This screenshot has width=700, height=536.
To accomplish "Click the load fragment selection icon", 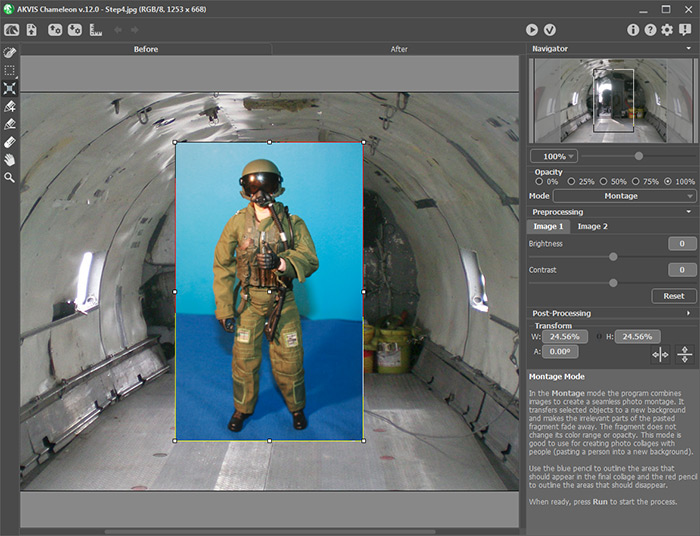I will (x=75, y=30).
